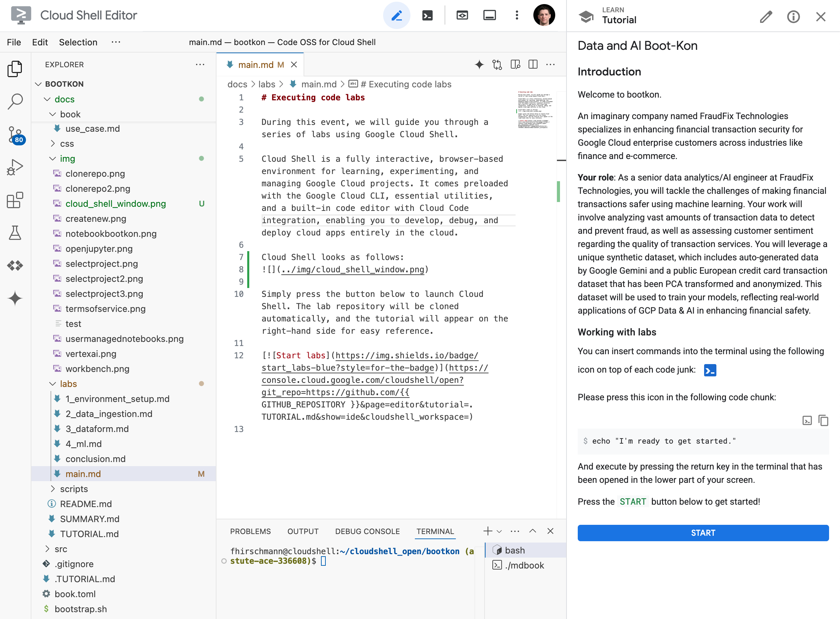Expand the scripts folder
Screen dimensions: 840x619
[x=123, y=489]
